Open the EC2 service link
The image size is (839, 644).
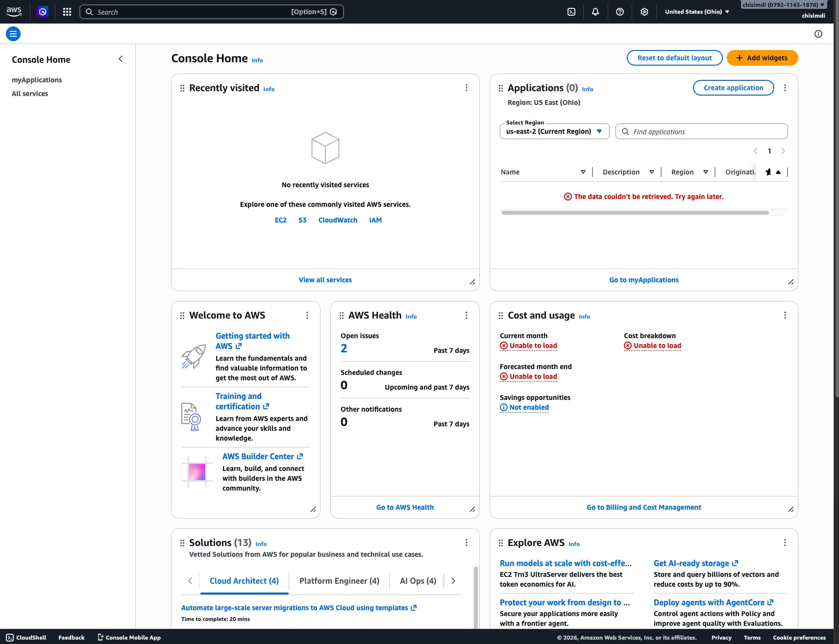tap(281, 220)
